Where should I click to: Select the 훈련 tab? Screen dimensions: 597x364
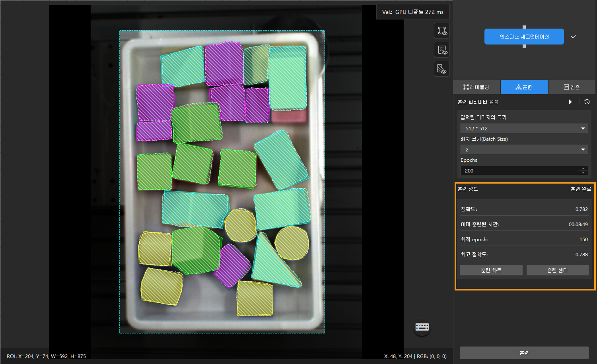pos(524,87)
